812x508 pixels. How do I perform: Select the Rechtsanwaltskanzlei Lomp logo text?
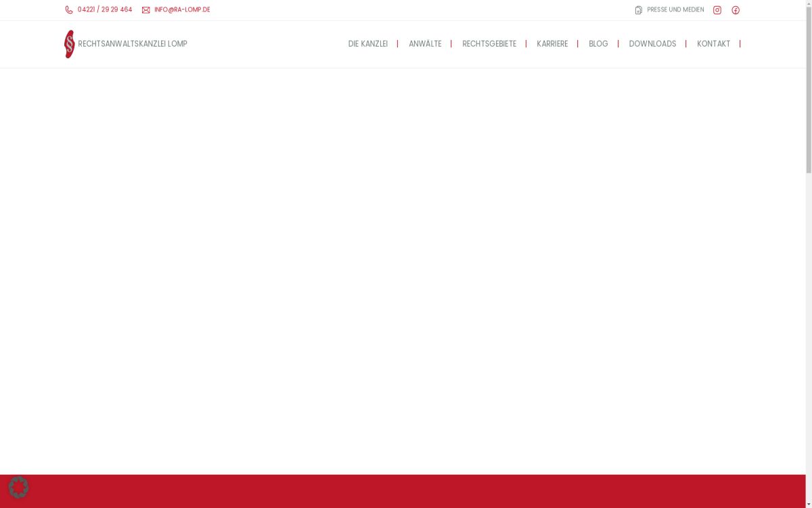[131, 43]
